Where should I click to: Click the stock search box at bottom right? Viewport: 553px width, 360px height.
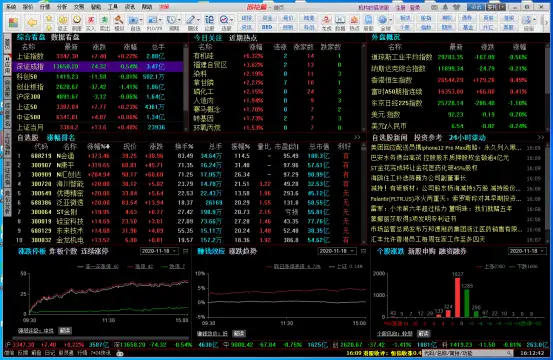coord(468,353)
